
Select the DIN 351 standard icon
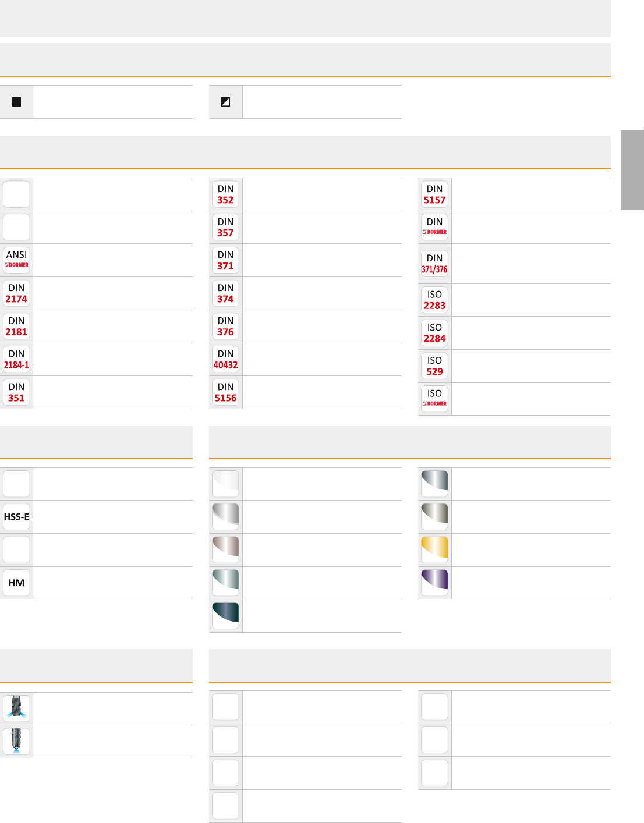(16, 392)
